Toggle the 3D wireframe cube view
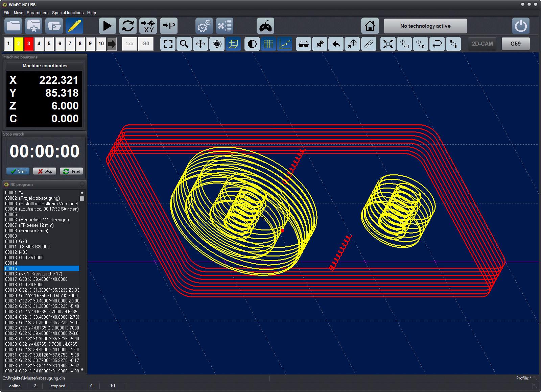This screenshot has width=541, height=392. pos(233,44)
